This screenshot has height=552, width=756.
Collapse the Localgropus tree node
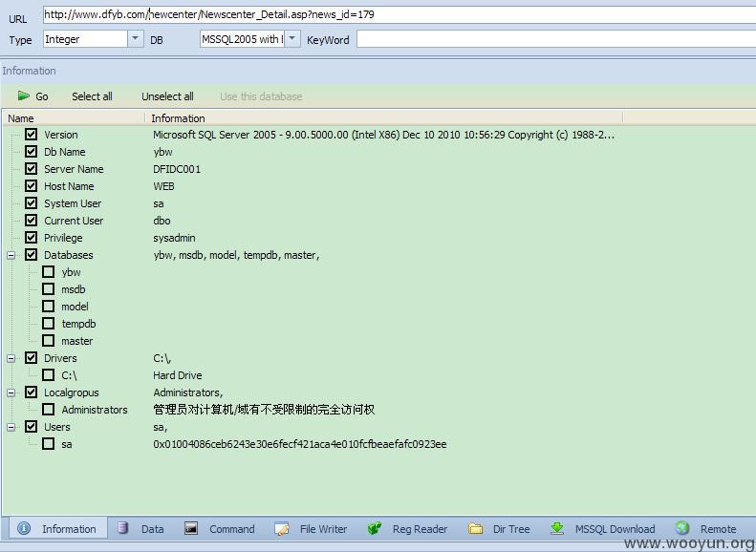pyautogui.click(x=11, y=393)
